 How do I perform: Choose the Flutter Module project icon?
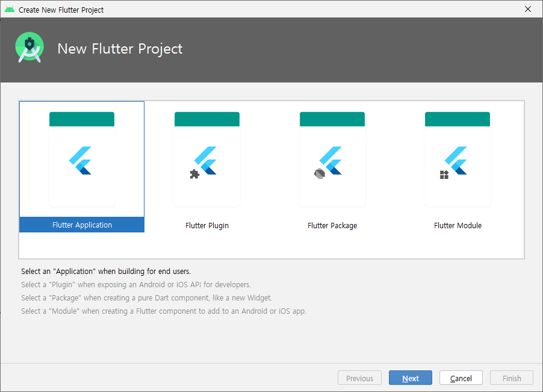click(457, 160)
